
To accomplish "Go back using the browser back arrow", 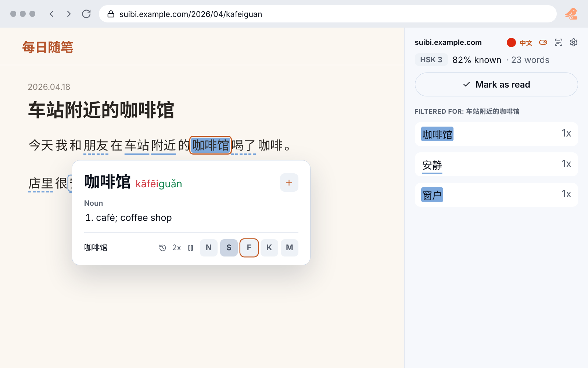I will click(x=51, y=14).
